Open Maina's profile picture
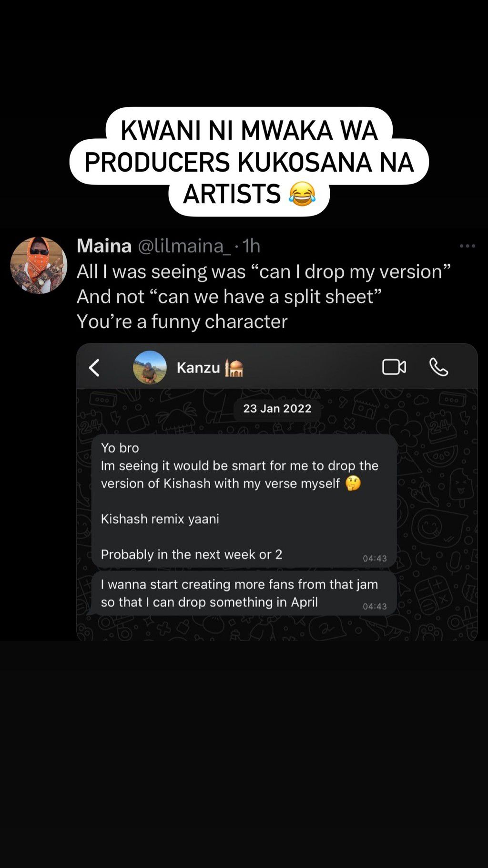 (x=39, y=265)
